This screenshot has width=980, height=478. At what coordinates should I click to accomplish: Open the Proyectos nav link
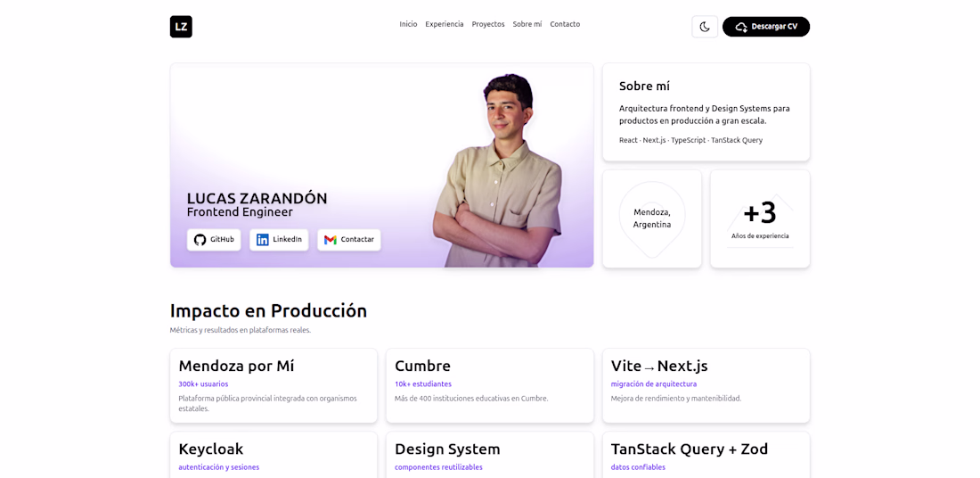[488, 24]
